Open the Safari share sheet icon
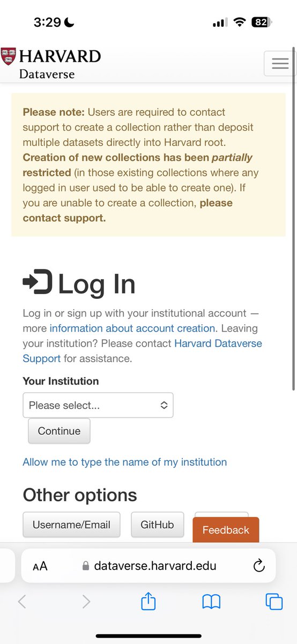Screen dimensions: 297x644 click(148, 602)
